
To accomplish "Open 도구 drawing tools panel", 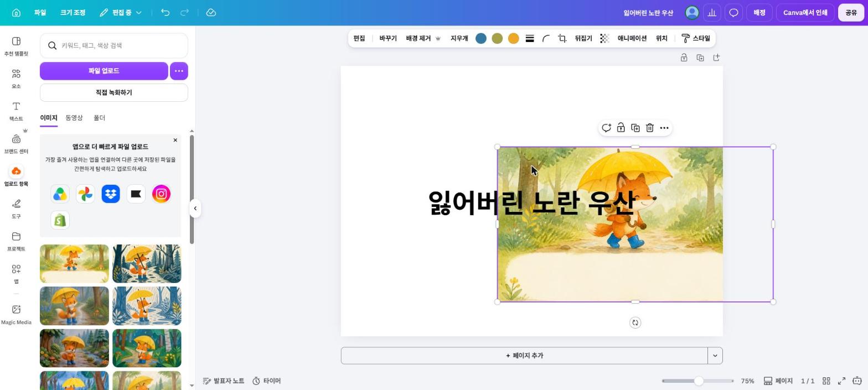I will click(16, 209).
